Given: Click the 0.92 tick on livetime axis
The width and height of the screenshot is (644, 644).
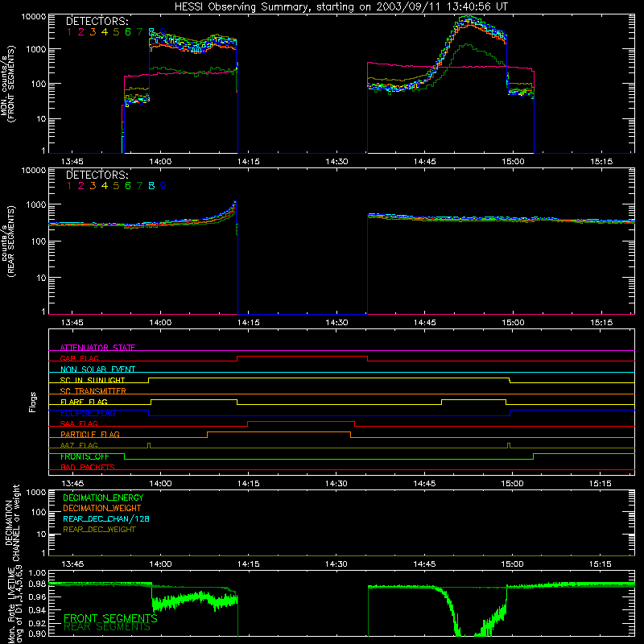Looking at the screenshot, I should pos(38,623).
